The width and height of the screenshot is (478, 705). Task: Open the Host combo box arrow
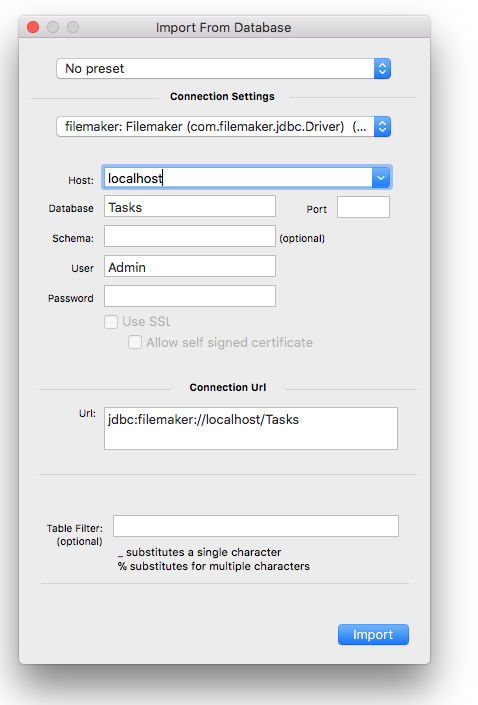click(381, 178)
